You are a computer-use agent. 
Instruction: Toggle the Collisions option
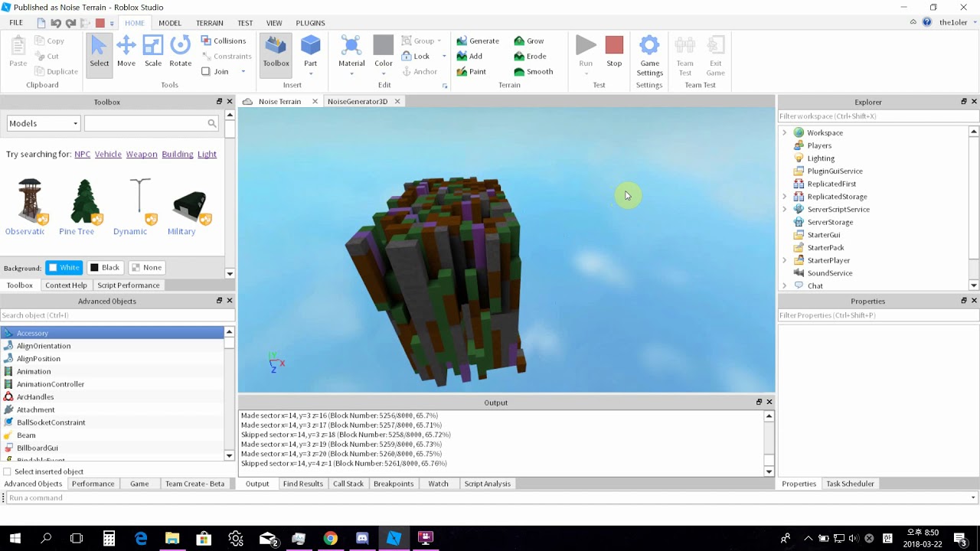[x=224, y=41]
